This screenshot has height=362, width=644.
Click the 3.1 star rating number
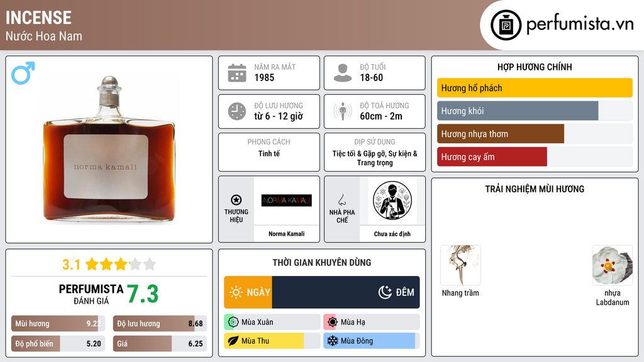[x=71, y=265]
